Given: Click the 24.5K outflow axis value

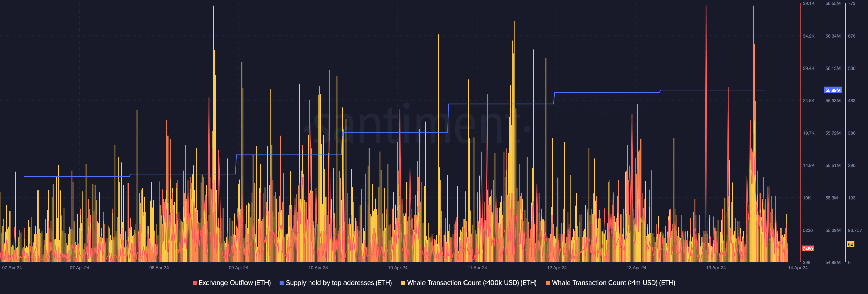Looking at the screenshot, I should pos(809,101).
